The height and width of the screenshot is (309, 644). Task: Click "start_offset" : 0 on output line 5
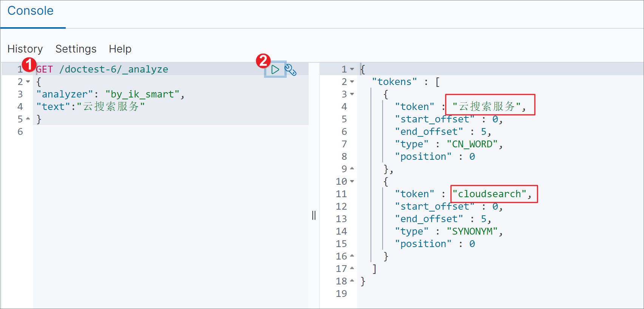[449, 119]
